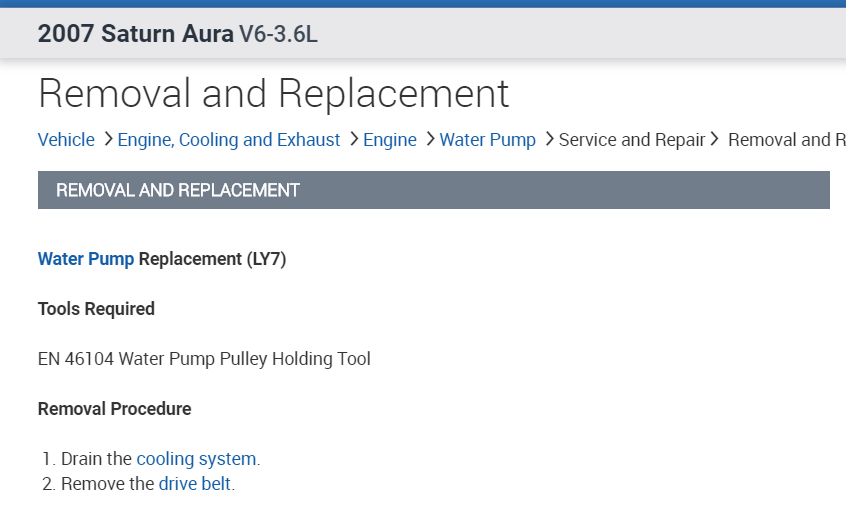The height and width of the screenshot is (532, 846).
Task: Go to the Engine breadcrumb level
Action: click(x=390, y=140)
